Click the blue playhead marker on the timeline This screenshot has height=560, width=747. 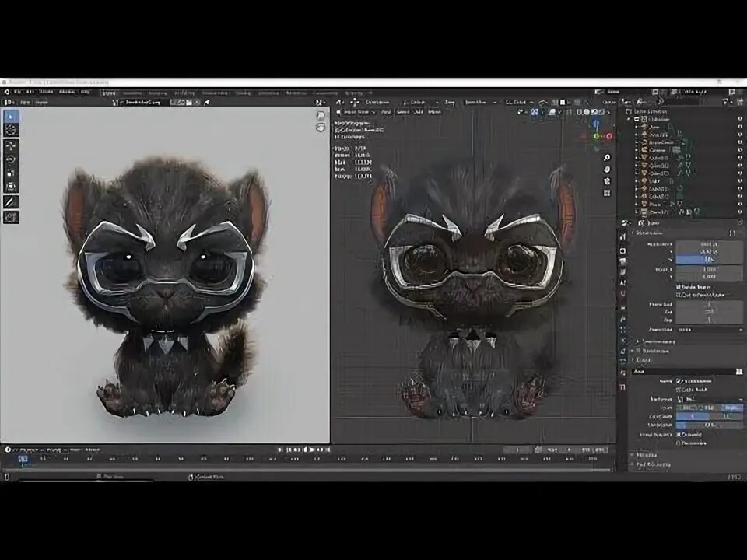tap(23, 459)
